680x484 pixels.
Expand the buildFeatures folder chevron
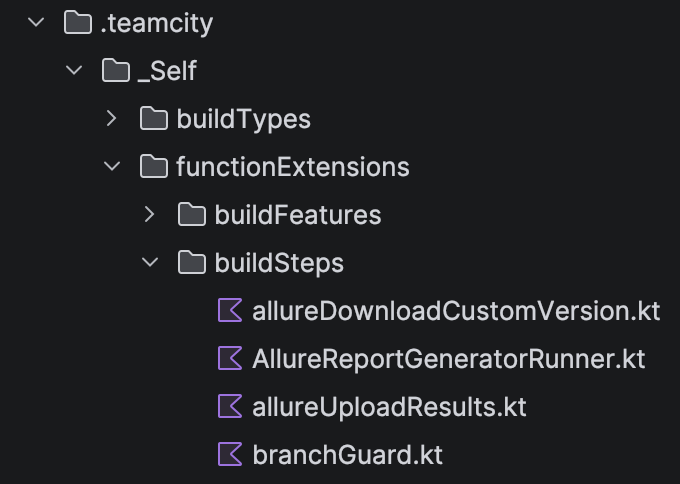[150, 214]
